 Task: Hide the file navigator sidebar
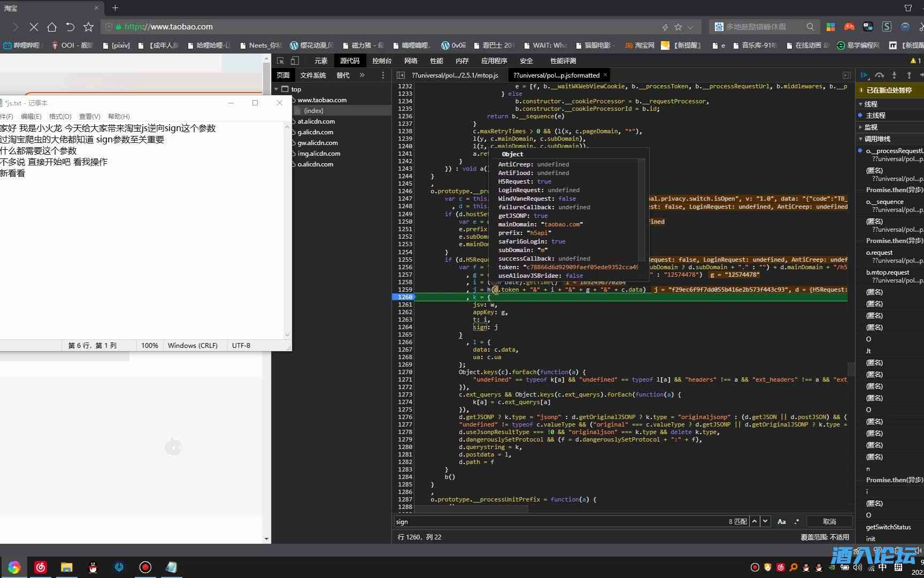[401, 75]
